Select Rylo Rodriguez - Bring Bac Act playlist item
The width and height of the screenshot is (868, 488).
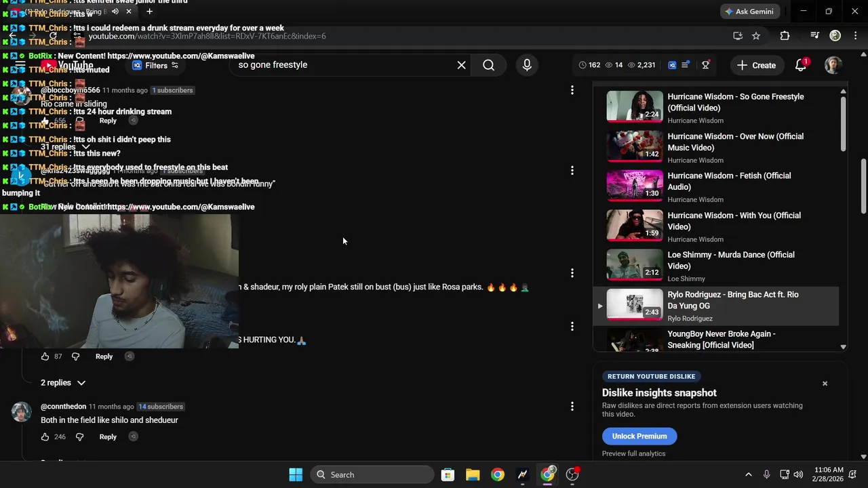pos(715,306)
